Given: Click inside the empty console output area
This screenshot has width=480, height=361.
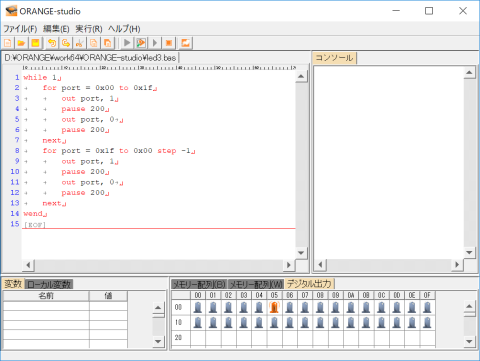Looking at the screenshot, I should (389, 162).
